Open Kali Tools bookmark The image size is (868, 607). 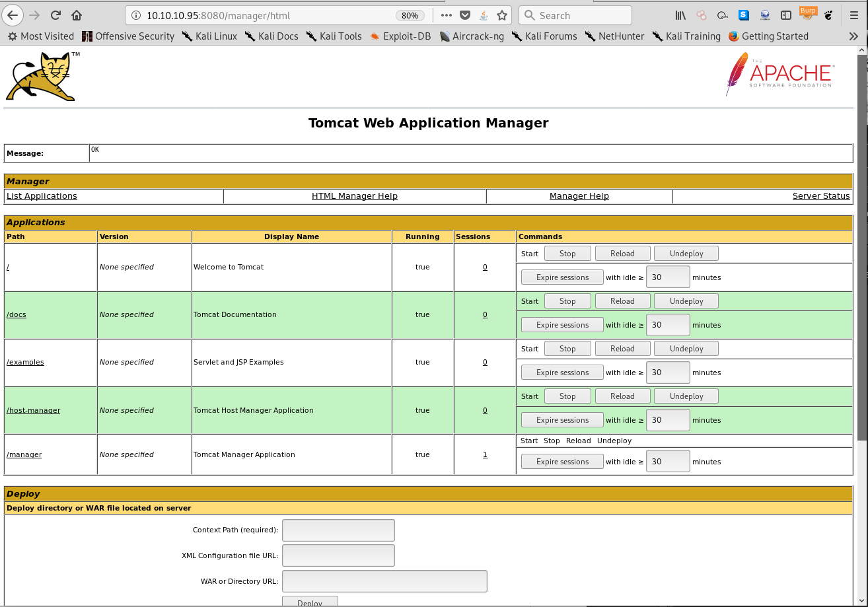(334, 36)
